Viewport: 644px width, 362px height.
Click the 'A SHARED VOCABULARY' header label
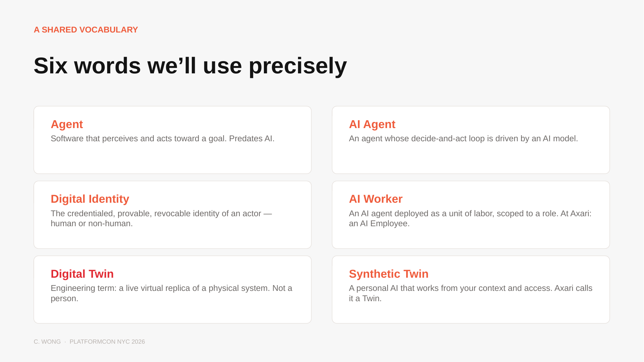coord(86,30)
